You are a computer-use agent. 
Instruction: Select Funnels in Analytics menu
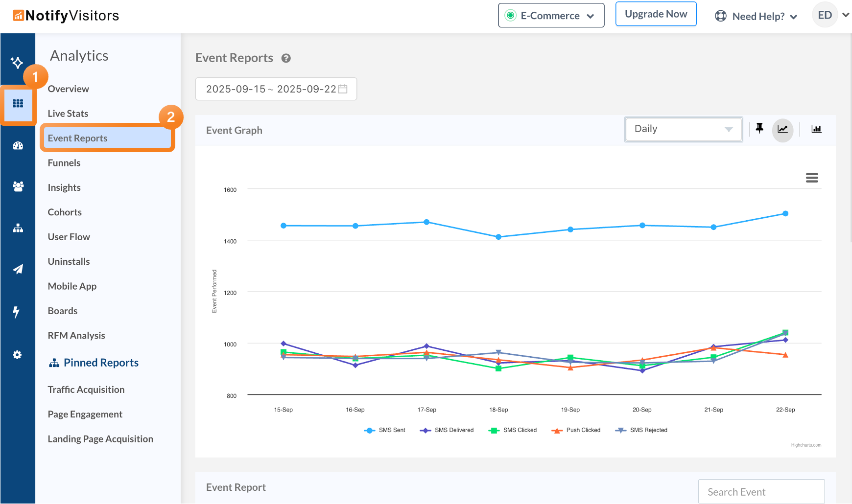click(64, 163)
